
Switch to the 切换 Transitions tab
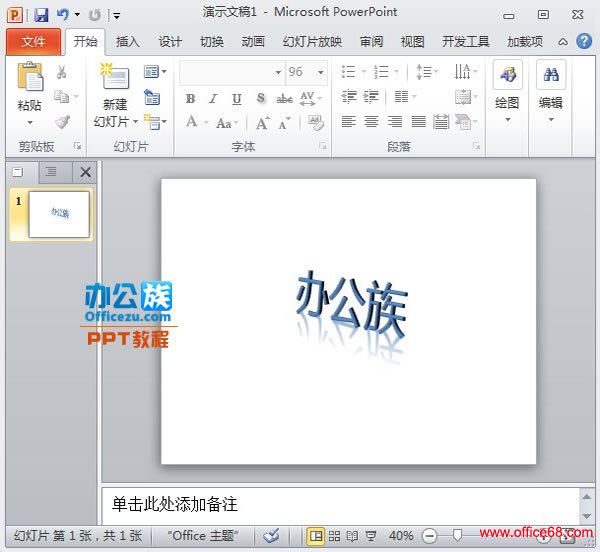click(x=212, y=41)
